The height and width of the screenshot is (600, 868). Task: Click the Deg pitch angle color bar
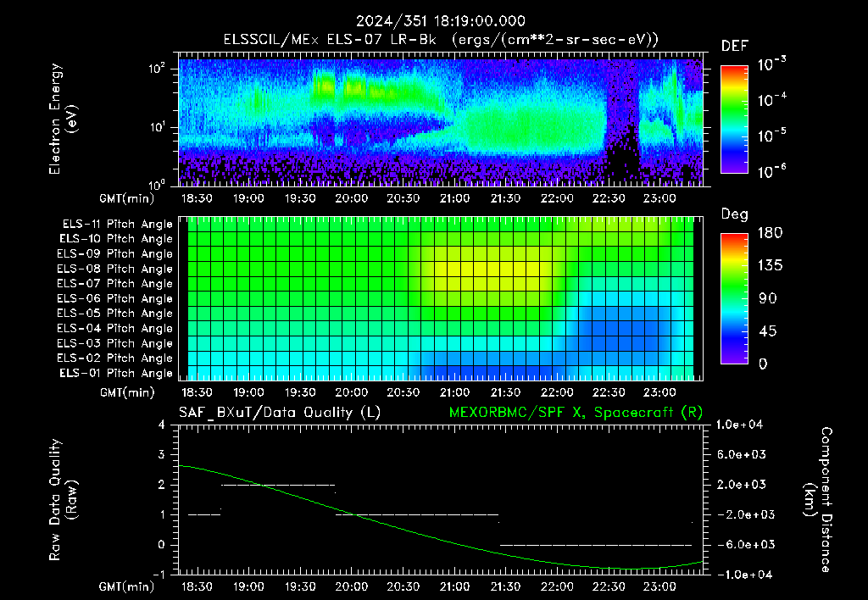(x=734, y=298)
